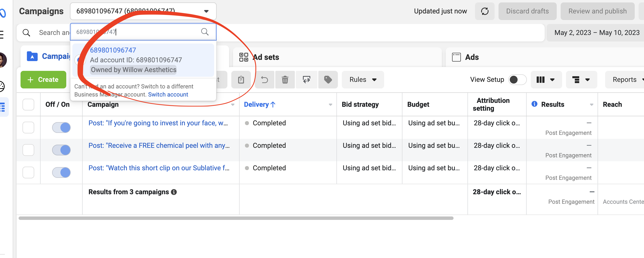Click the trash delete icon in toolbar
644x258 pixels.
tap(285, 80)
